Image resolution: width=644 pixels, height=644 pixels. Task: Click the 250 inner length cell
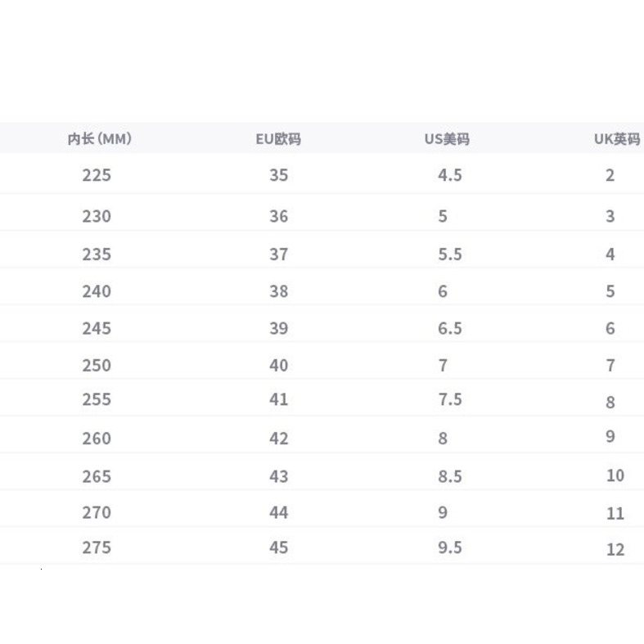pos(97,366)
